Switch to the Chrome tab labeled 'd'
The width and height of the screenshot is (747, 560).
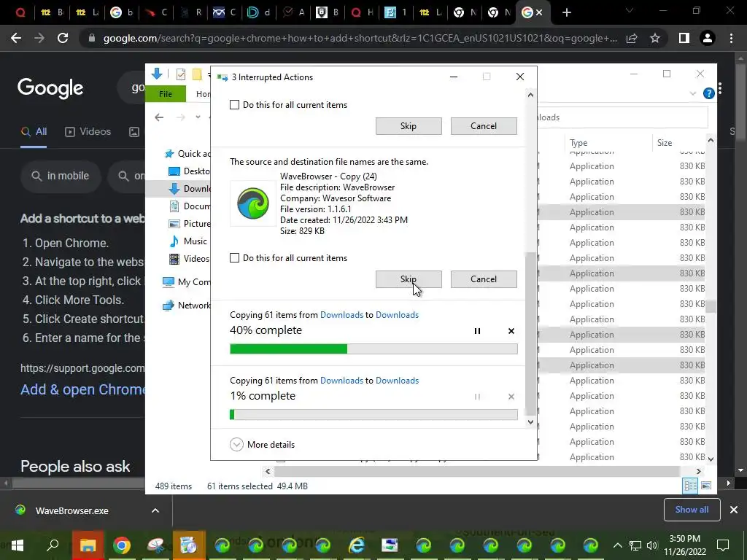(x=259, y=12)
